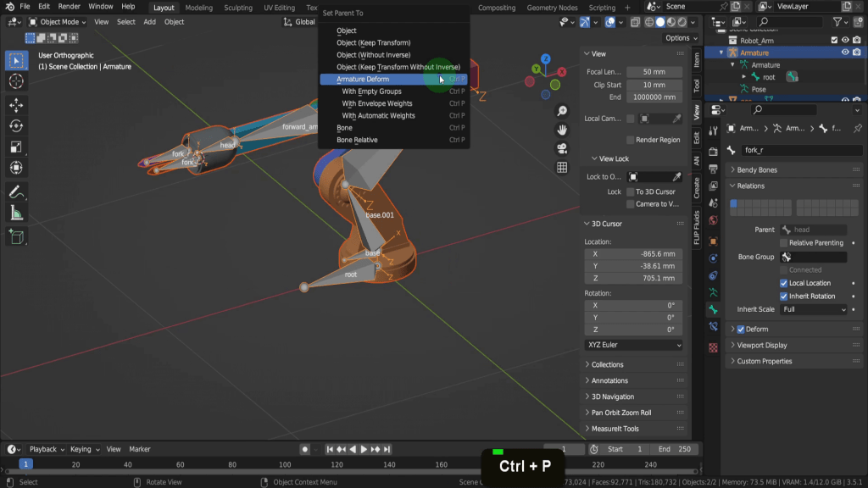Toggle camera view icon in viewport

pyautogui.click(x=562, y=148)
